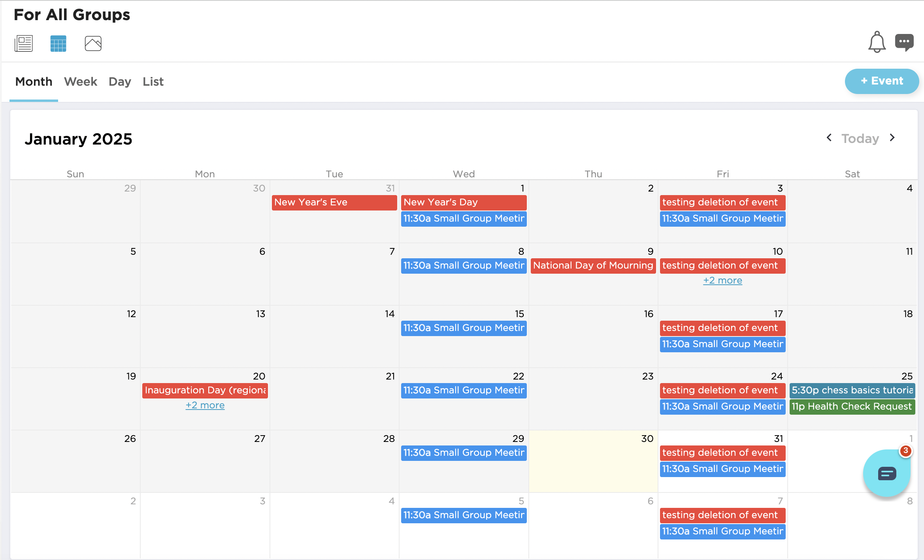
Task: Open the National Day of Mourning event
Action: [593, 265]
